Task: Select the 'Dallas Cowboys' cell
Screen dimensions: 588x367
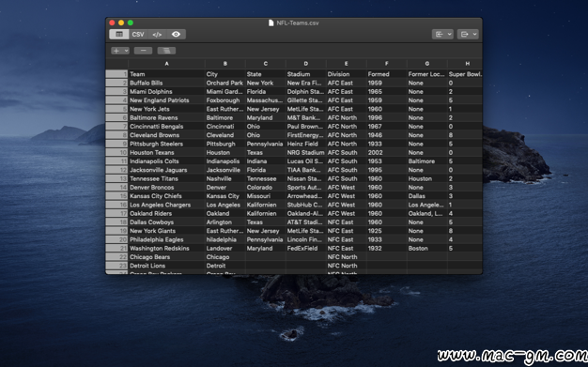Action: pyautogui.click(x=166, y=222)
